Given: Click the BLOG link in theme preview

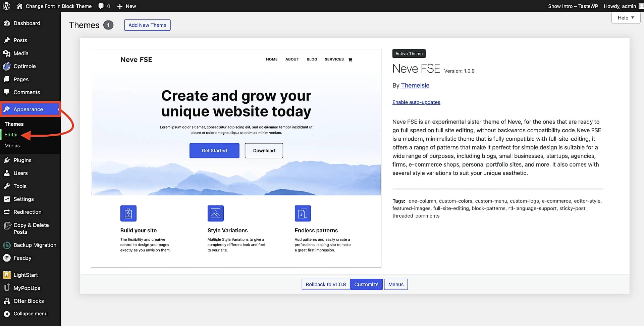Looking at the screenshot, I should point(312,59).
